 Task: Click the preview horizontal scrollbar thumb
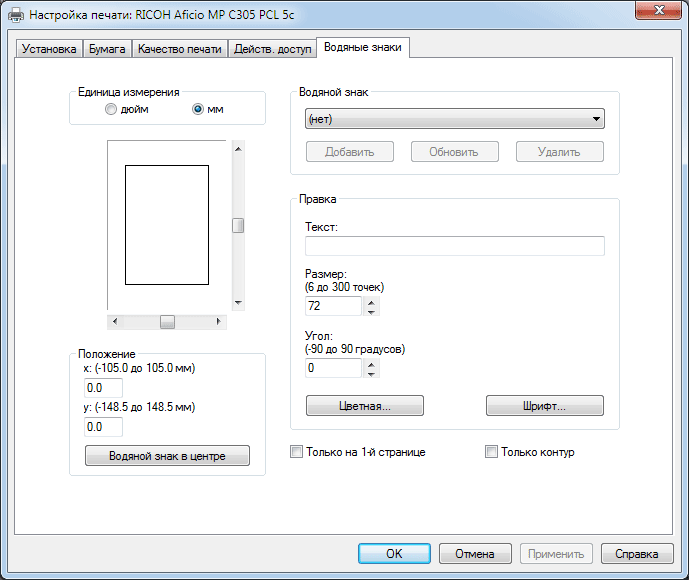pyautogui.click(x=167, y=322)
